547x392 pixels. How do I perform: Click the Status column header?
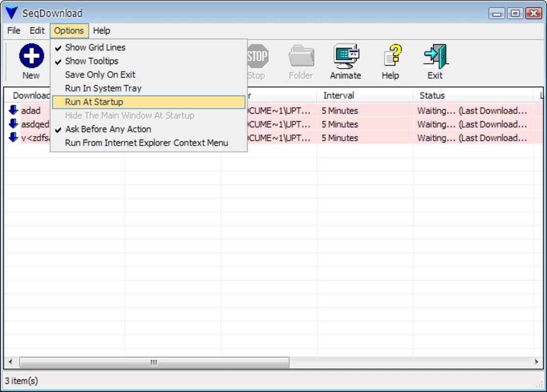pyautogui.click(x=473, y=96)
